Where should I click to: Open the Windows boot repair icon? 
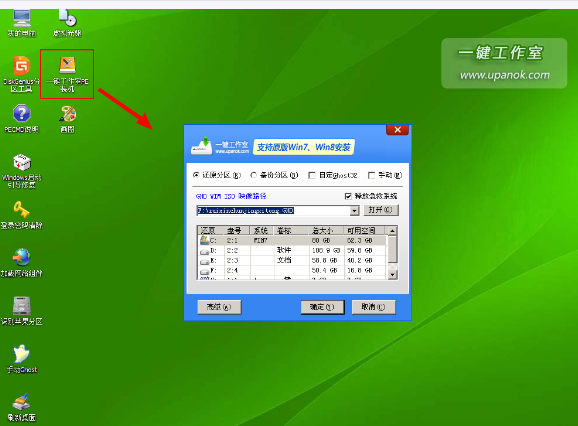pyautogui.click(x=21, y=171)
